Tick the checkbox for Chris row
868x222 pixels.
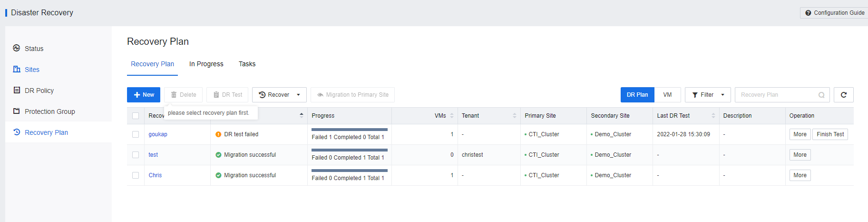136,175
